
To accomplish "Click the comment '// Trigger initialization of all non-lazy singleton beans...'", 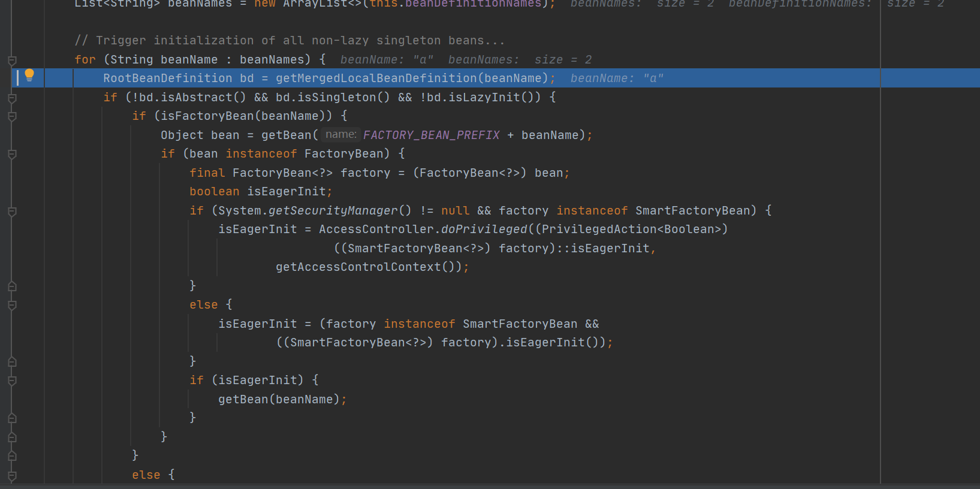I will [x=290, y=41].
